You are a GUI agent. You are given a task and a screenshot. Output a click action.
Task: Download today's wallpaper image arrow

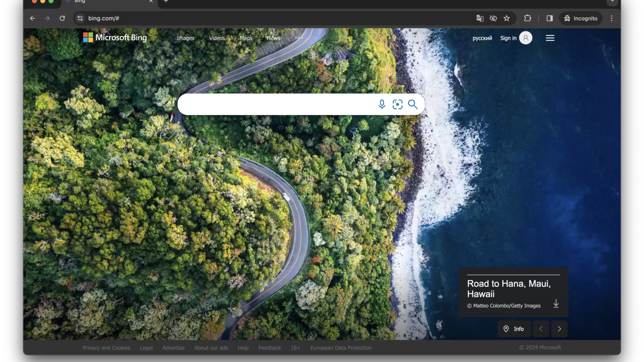556,304
